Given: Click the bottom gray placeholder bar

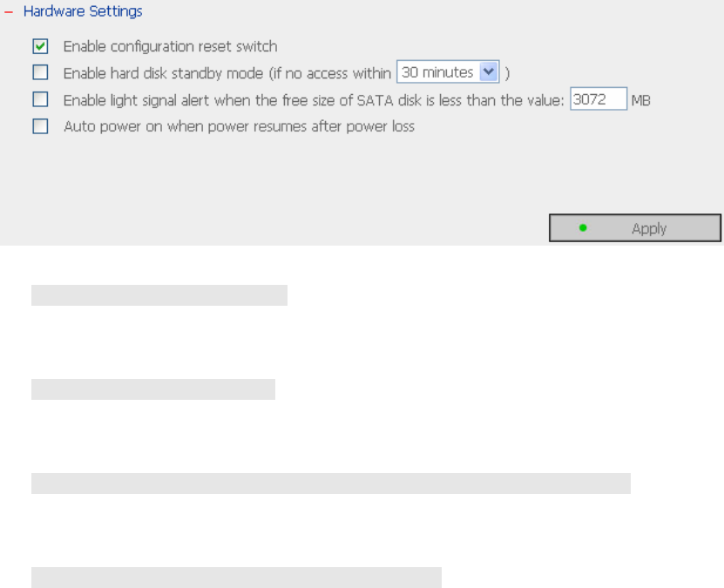Looking at the screenshot, I should coord(236,578).
